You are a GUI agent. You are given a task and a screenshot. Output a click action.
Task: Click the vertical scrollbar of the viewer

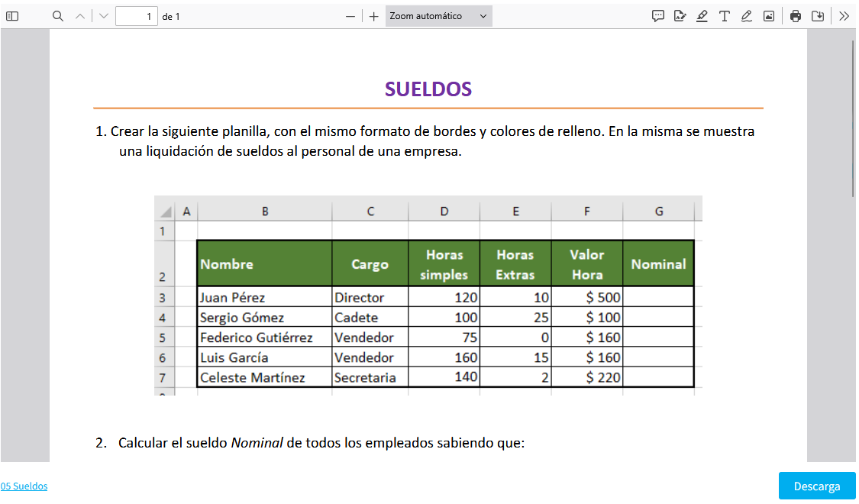pyautogui.click(x=854, y=118)
